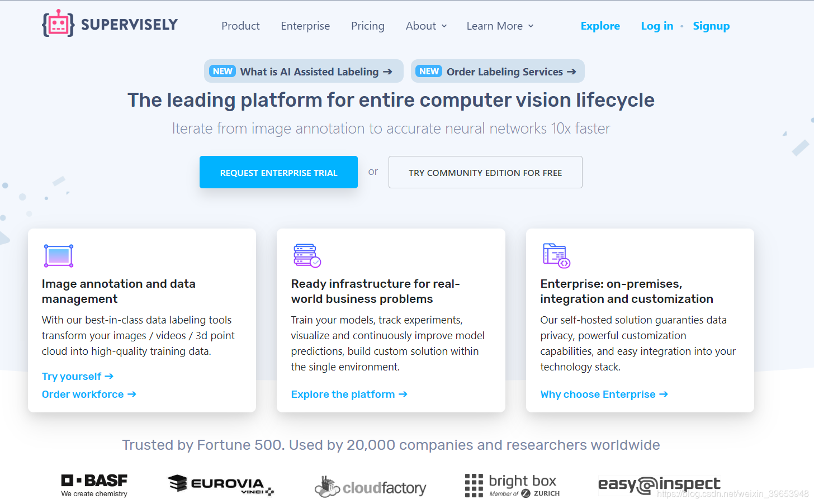This screenshot has height=504, width=814.
Task: Click the cloudfactory logo
Action: [370, 487]
